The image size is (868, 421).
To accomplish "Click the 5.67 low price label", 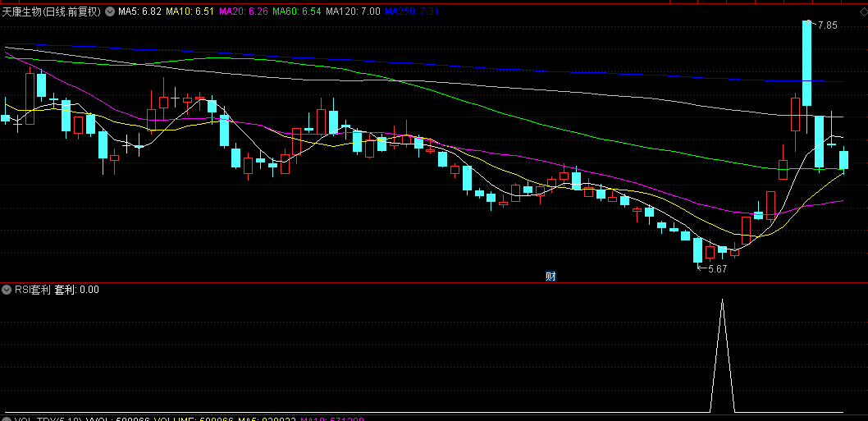I will 717,268.
